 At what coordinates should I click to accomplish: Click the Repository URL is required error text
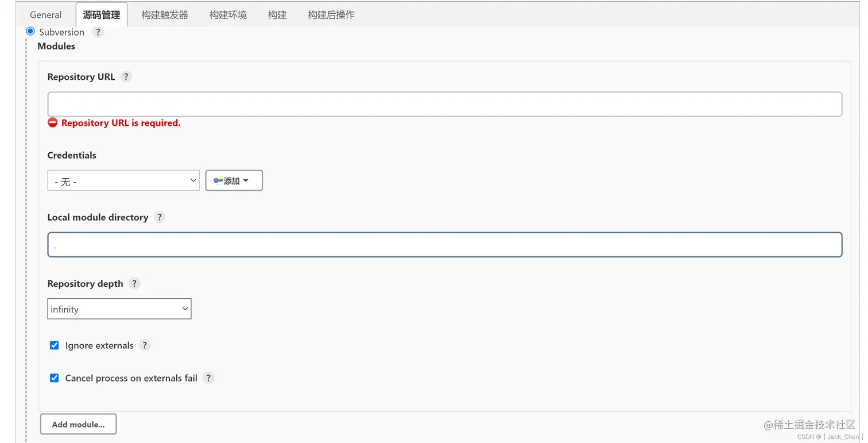click(x=121, y=123)
